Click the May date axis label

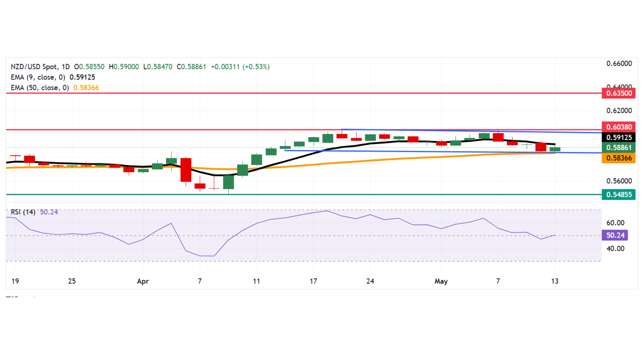pos(441,281)
